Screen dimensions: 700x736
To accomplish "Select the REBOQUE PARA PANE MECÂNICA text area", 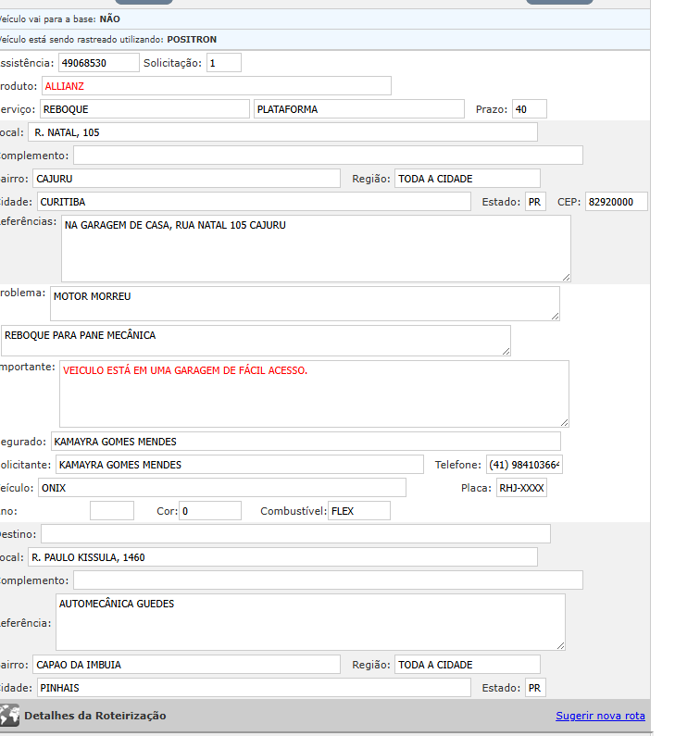I will (x=256, y=341).
